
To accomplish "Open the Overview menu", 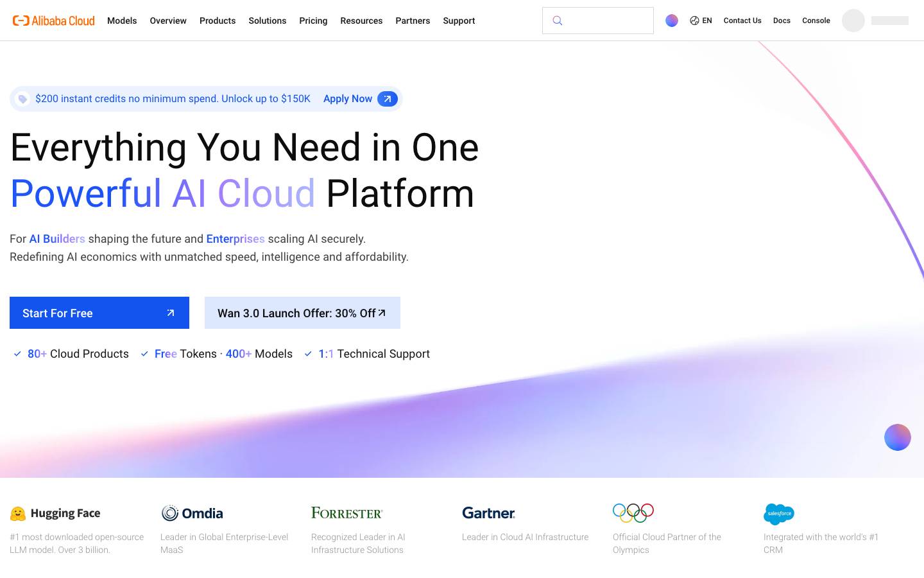I will [x=168, y=21].
